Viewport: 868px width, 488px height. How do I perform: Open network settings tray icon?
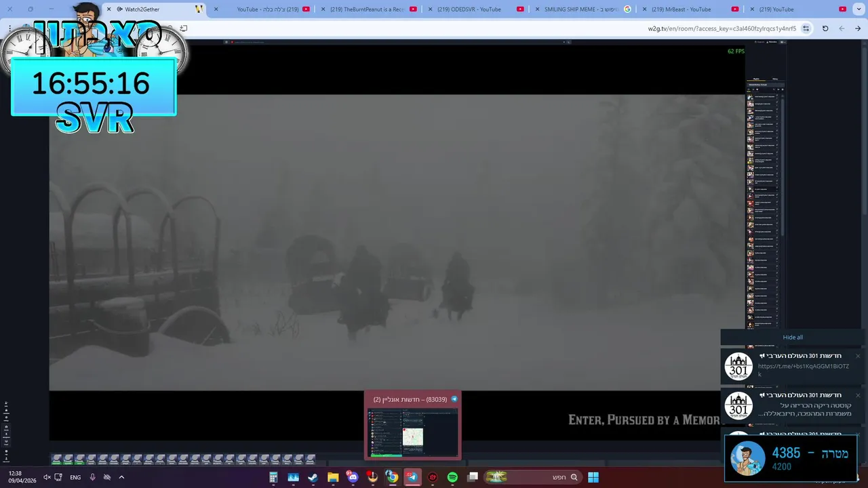pos(58,477)
